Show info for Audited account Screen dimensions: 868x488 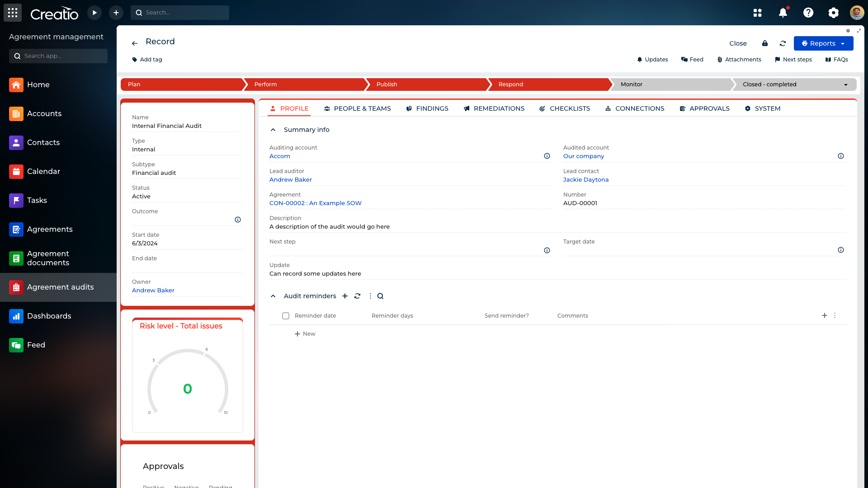point(841,156)
